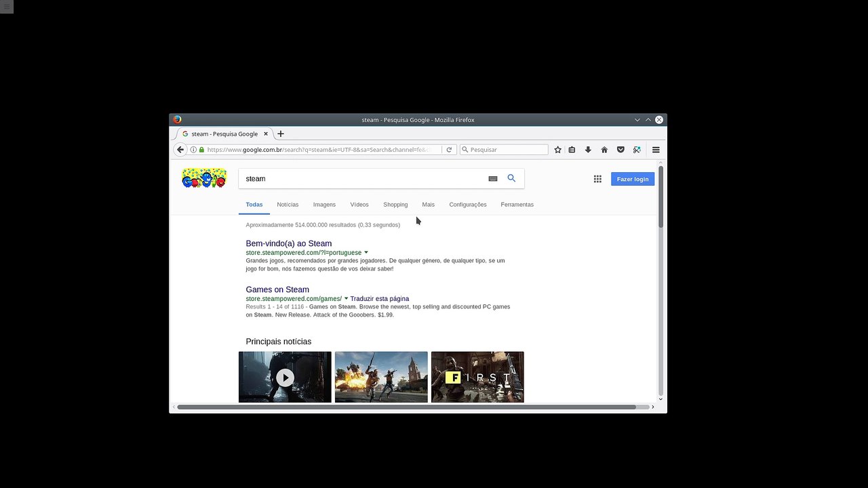This screenshot has width=868, height=488.
Task: Click search magnifier in Pesquisar box
Action: click(465, 150)
